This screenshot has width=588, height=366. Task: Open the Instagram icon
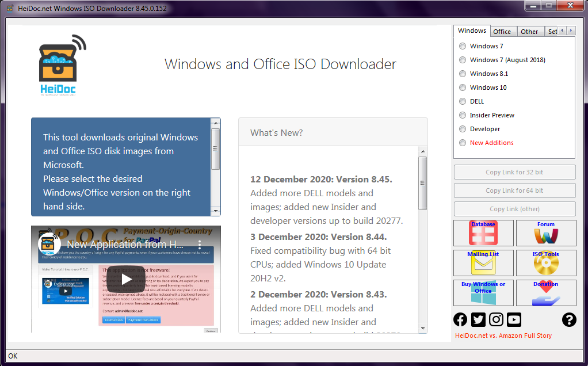496,319
